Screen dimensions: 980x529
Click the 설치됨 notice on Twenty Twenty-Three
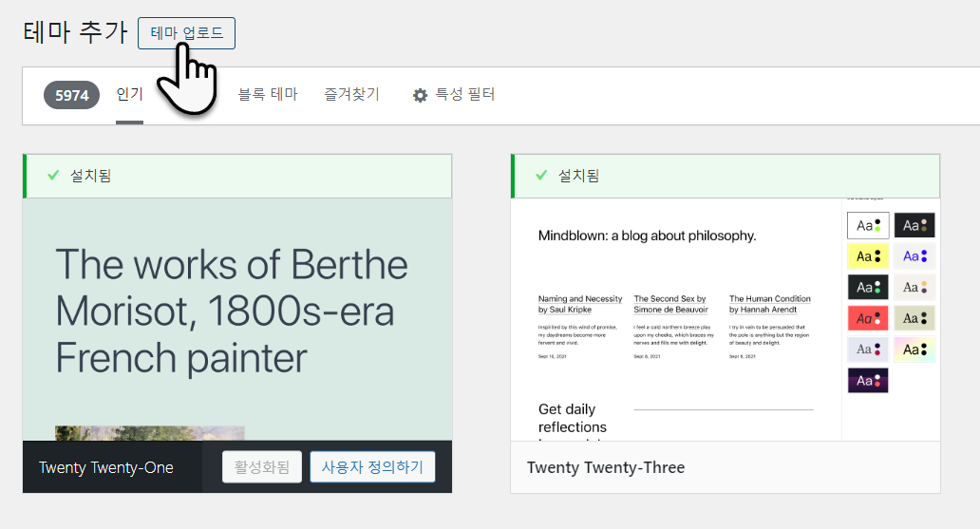[x=725, y=176]
